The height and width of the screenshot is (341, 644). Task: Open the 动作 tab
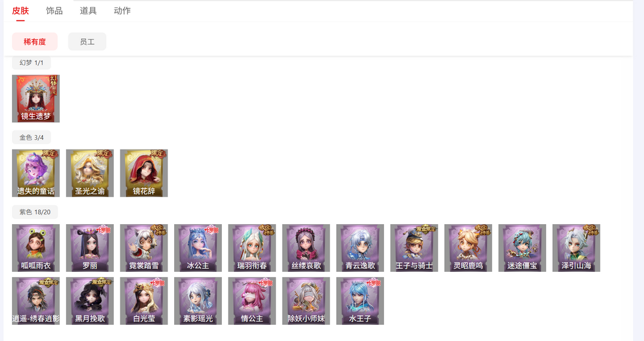point(122,11)
